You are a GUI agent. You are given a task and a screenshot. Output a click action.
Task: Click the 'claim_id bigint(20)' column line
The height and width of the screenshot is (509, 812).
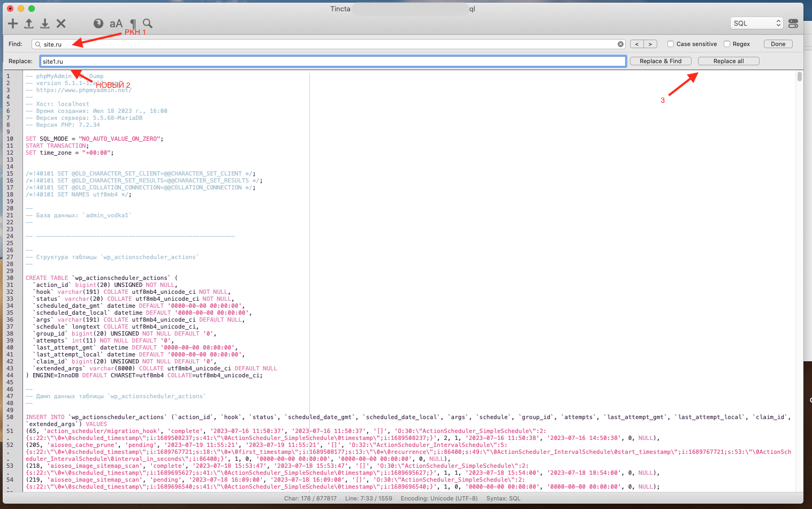tap(124, 361)
